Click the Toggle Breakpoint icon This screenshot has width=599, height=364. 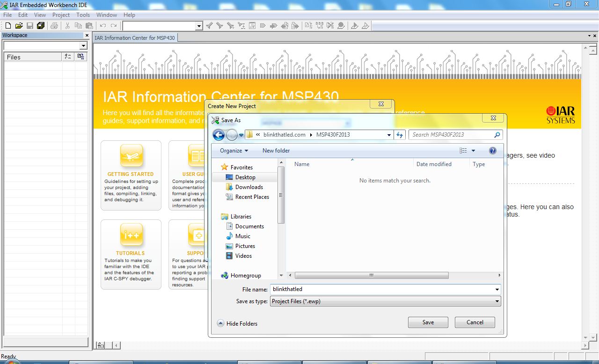(341, 26)
